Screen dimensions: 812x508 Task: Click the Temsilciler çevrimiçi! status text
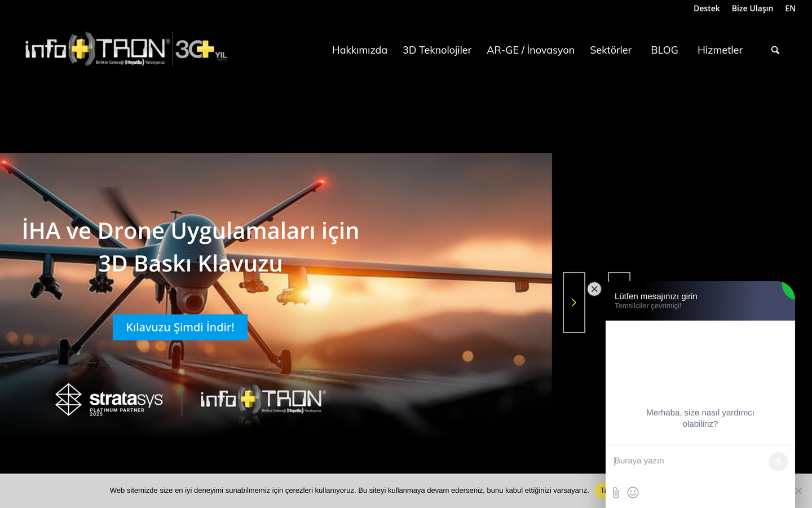648,306
